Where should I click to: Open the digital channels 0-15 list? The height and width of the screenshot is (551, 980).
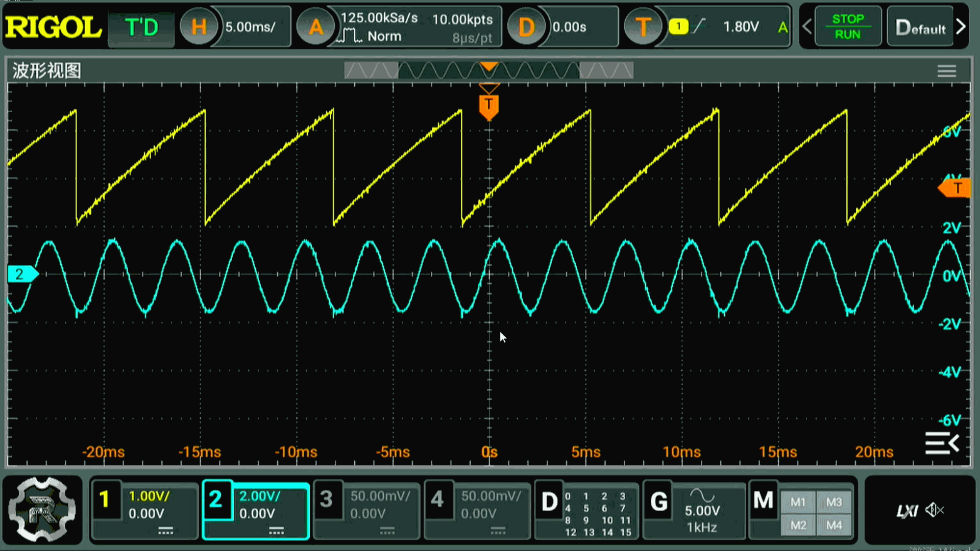598,514
